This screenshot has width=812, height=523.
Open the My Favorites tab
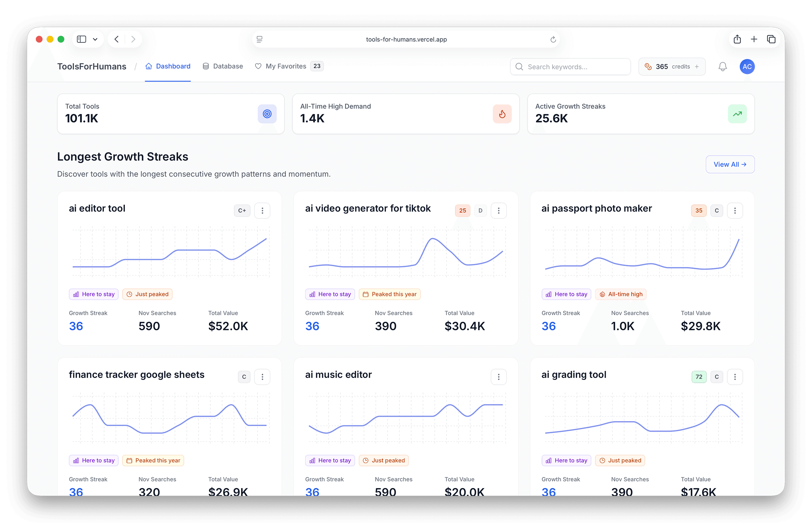[x=285, y=66]
